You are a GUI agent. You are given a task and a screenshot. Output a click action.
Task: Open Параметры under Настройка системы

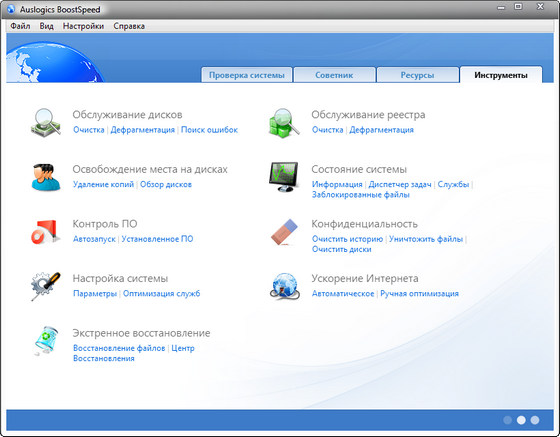pyautogui.click(x=95, y=293)
